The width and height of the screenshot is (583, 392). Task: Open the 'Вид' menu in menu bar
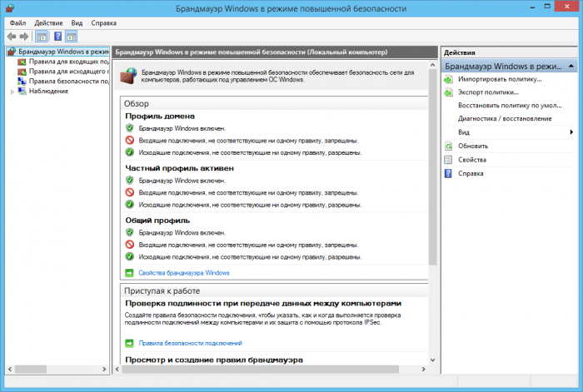click(77, 23)
